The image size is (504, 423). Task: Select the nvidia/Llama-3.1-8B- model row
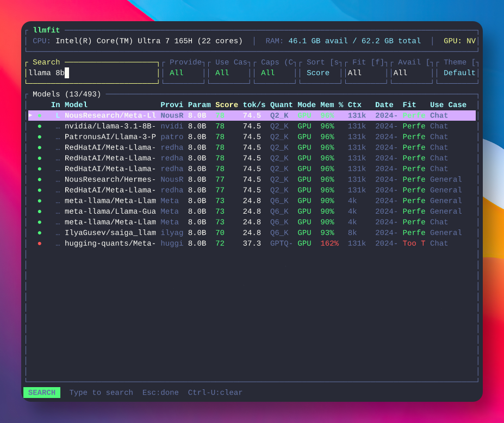[x=252, y=126]
